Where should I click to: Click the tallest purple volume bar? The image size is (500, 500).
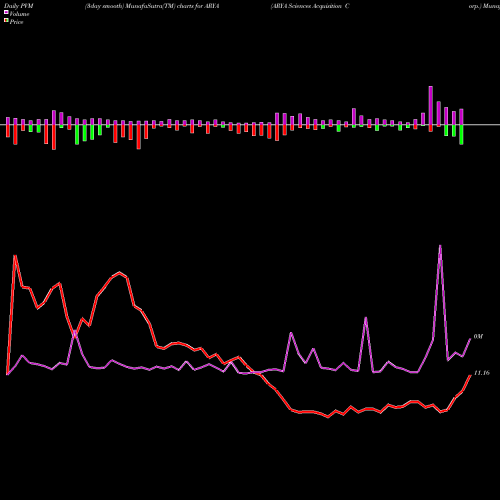coord(431,106)
